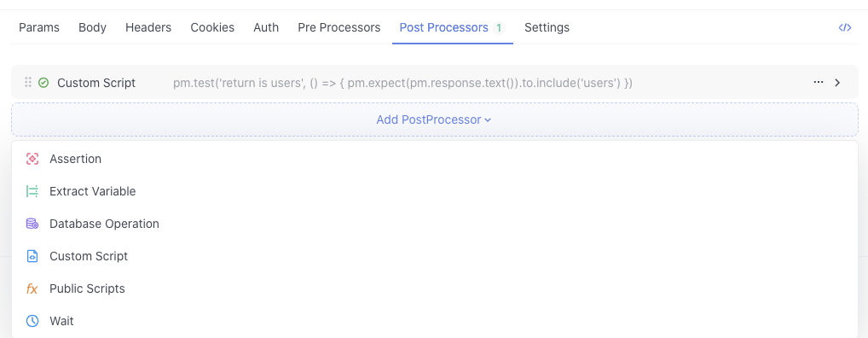This screenshot has height=338, width=868.
Task: Open the Pre Processors tab
Action: 339,27
